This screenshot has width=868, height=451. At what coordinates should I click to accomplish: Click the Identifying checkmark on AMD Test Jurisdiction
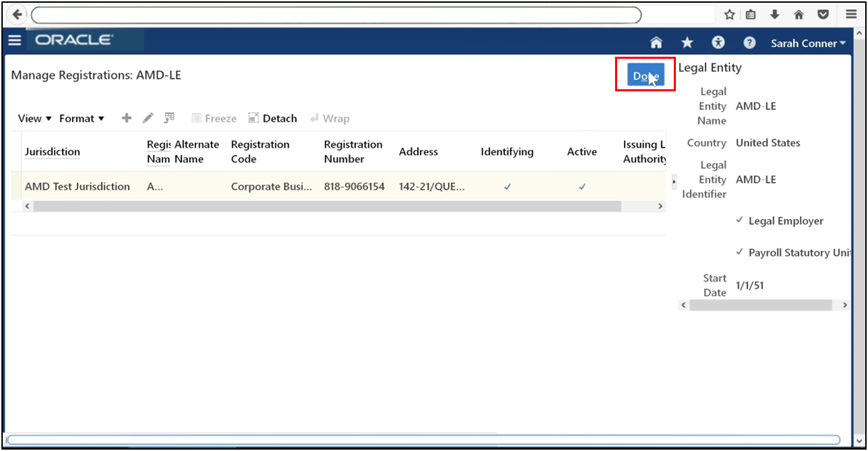(507, 186)
